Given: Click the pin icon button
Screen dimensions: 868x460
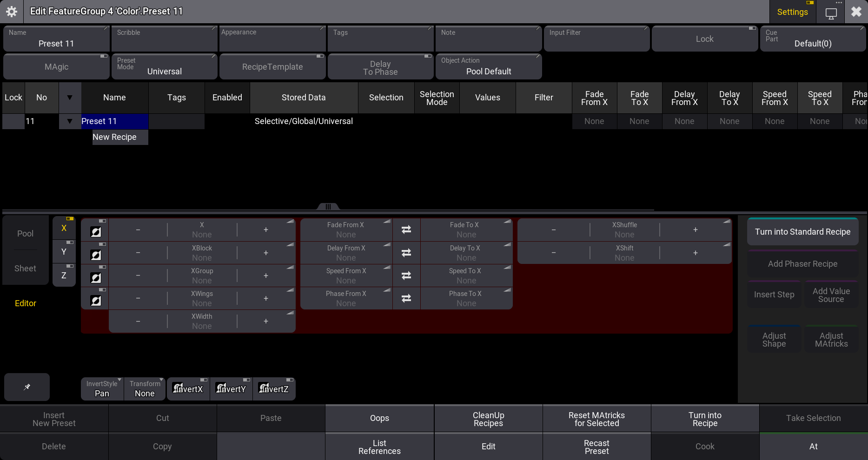Looking at the screenshot, I should coord(27,387).
